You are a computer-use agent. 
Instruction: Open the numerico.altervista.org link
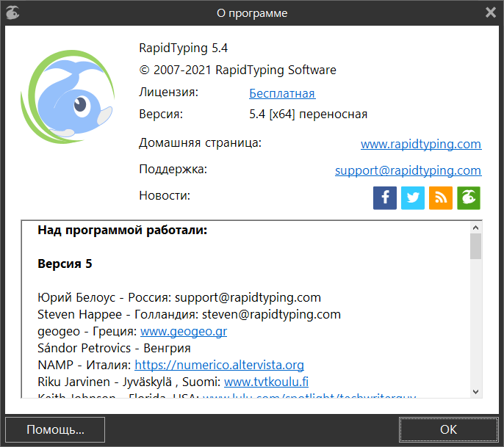219,365
